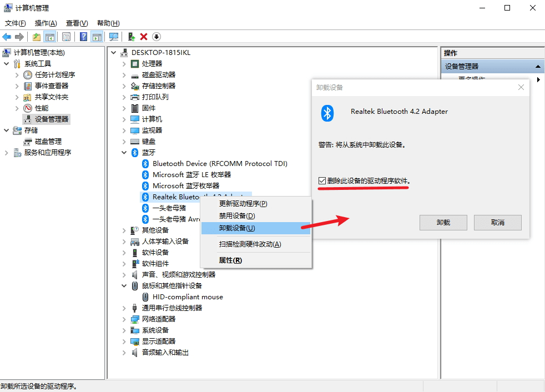
Task: Click the 卸载 button in the dialog
Action: 442,223
